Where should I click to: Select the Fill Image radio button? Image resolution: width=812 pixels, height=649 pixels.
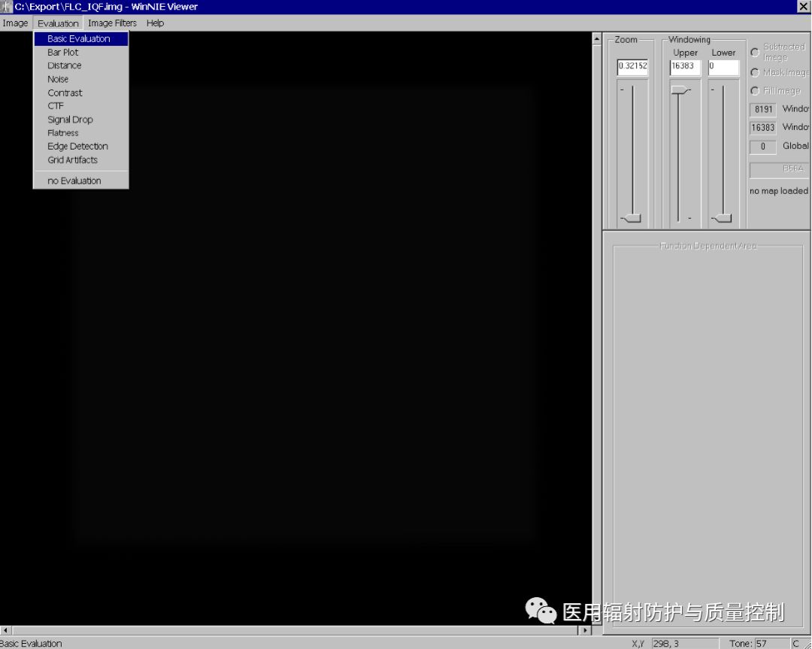pyautogui.click(x=755, y=91)
